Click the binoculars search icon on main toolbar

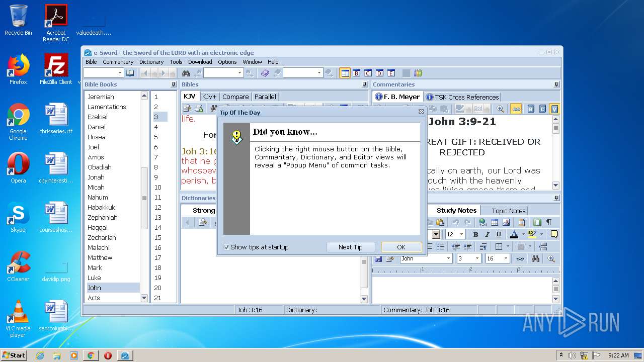pos(186,73)
